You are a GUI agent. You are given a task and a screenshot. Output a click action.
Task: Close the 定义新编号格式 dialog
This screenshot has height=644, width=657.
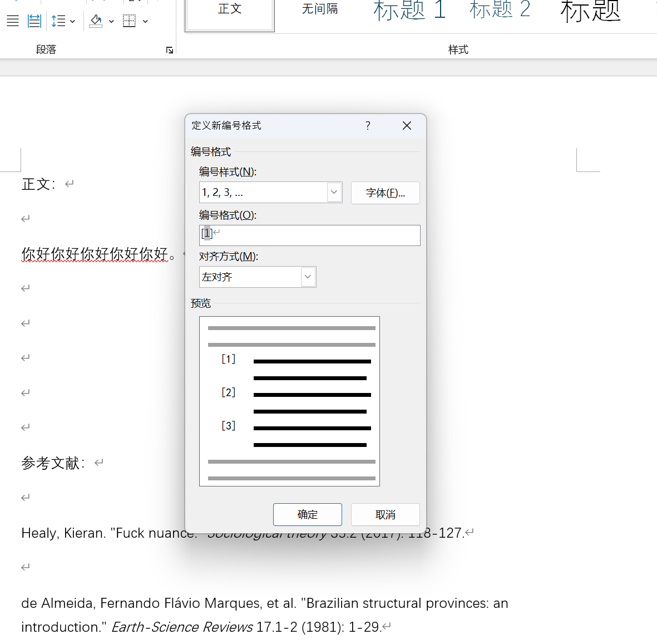tap(407, 126)
